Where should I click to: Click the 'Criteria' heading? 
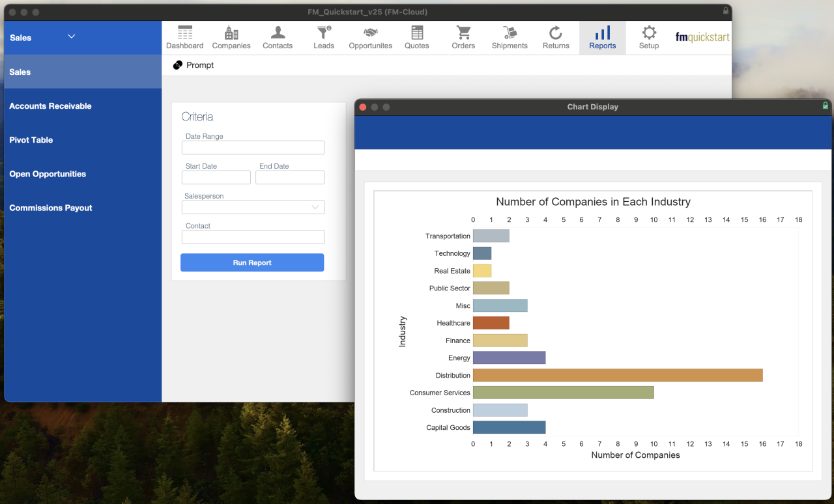coord(197,117)
